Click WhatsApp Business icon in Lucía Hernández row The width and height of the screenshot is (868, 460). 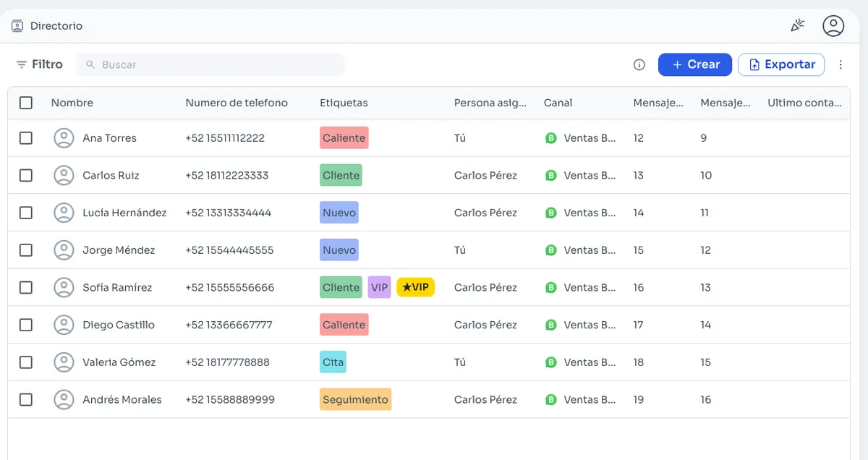551,213
